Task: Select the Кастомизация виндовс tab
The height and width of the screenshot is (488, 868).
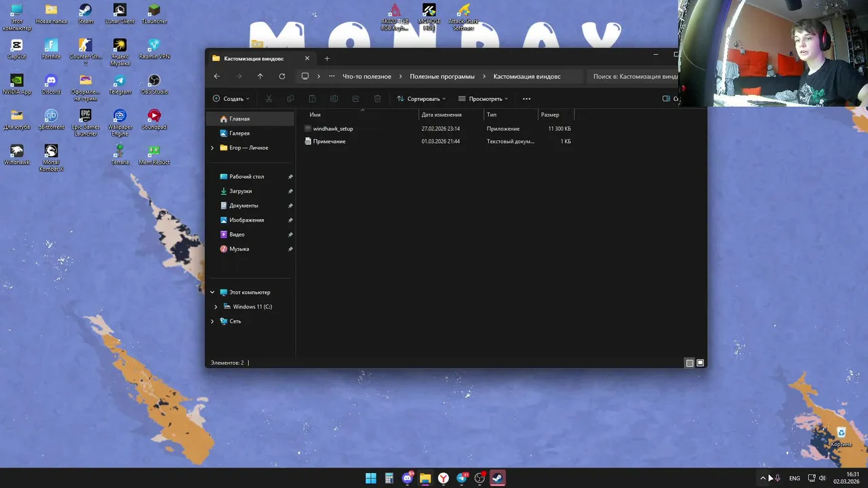Action: tap(261, 58)
